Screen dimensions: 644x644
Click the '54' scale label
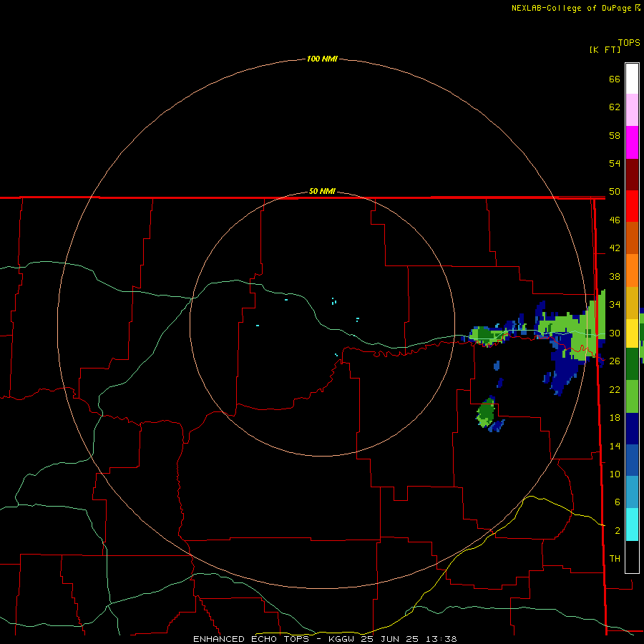coord(615,163)
